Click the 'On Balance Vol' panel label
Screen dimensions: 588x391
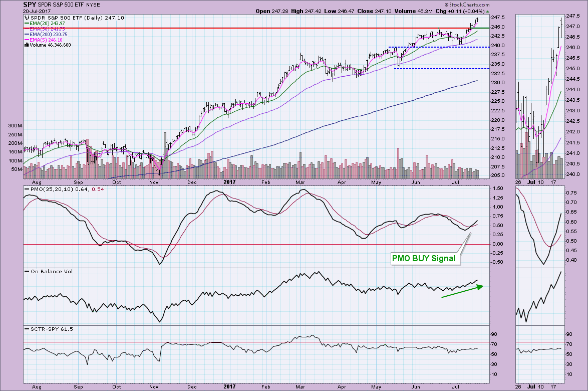[52, 271]
